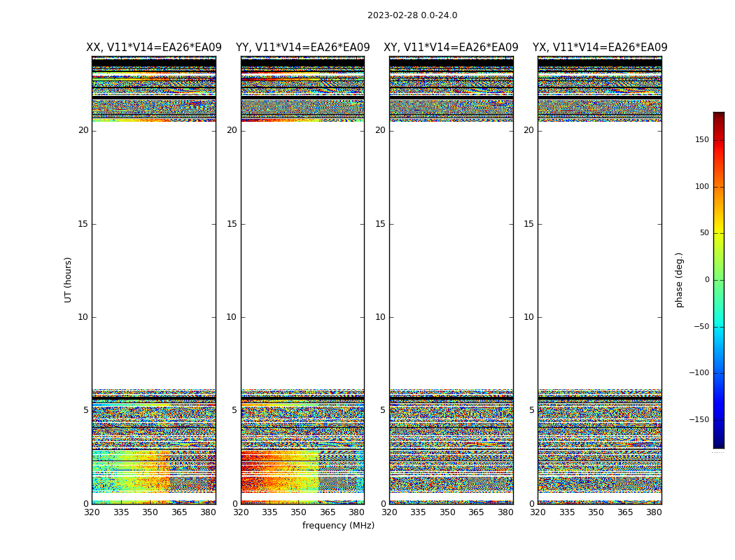
Task: Click the −50 colorbar tick label
Action: pyautogui.click(x=701, y=326)
